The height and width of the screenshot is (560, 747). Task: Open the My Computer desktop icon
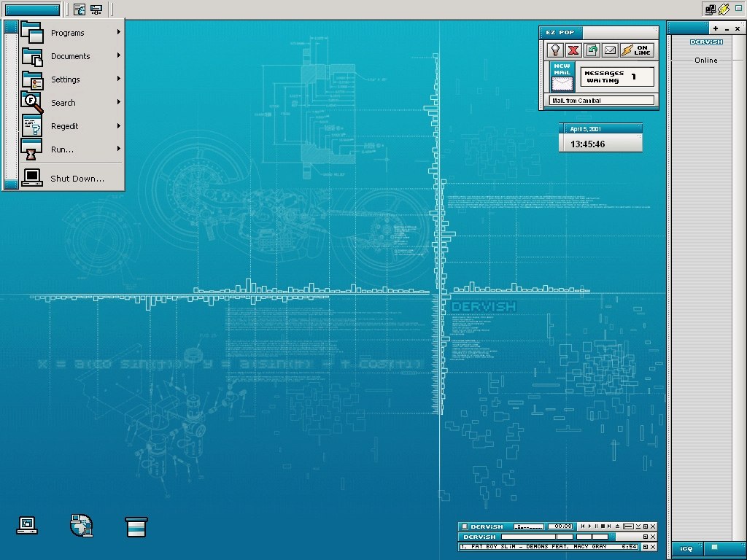[x=27, y=525]
